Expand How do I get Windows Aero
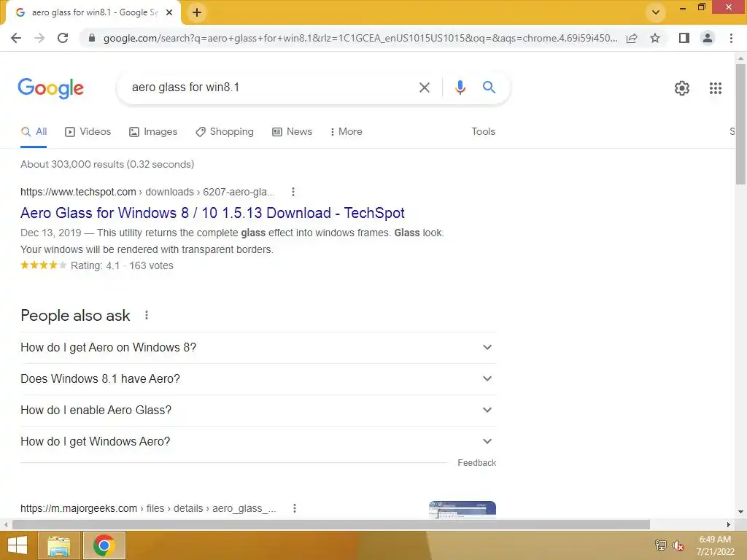This screenshot has width=747, height=560. (258, 442)
